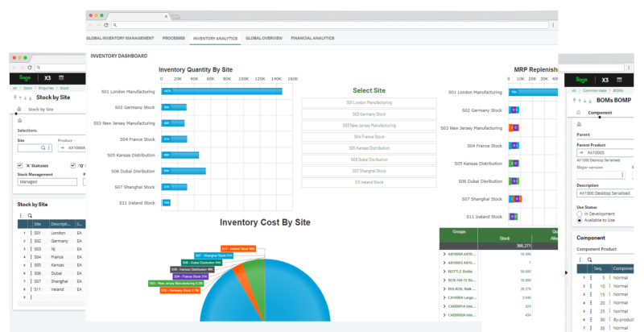
Task: Open the Sage logo in Stock by Site window
Action: [x=25, y=78]
